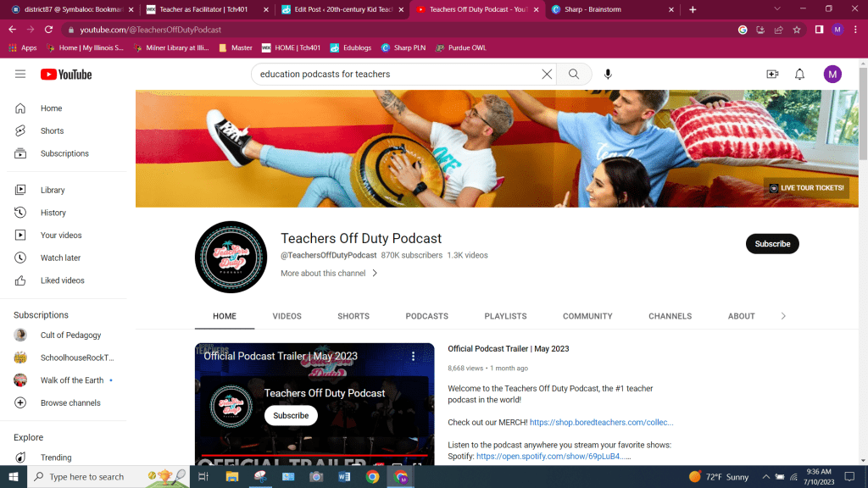Open Windows Start menu

tap(14, 477)
